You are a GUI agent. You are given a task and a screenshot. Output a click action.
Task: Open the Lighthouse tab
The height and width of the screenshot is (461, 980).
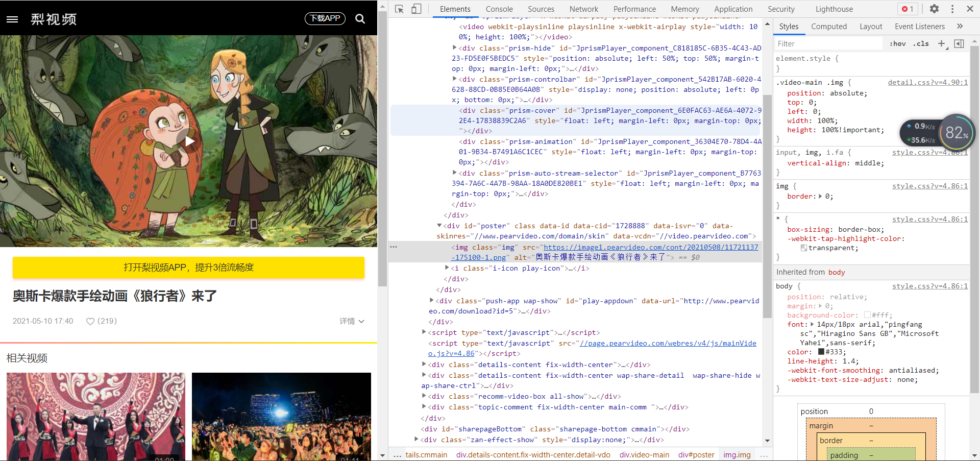834,9
